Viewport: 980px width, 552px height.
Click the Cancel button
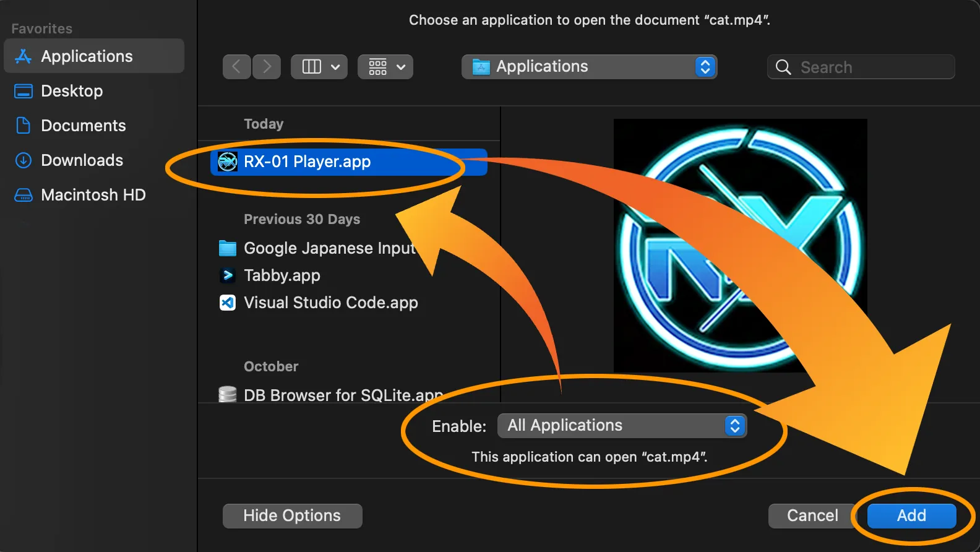[x=812, y=515]
